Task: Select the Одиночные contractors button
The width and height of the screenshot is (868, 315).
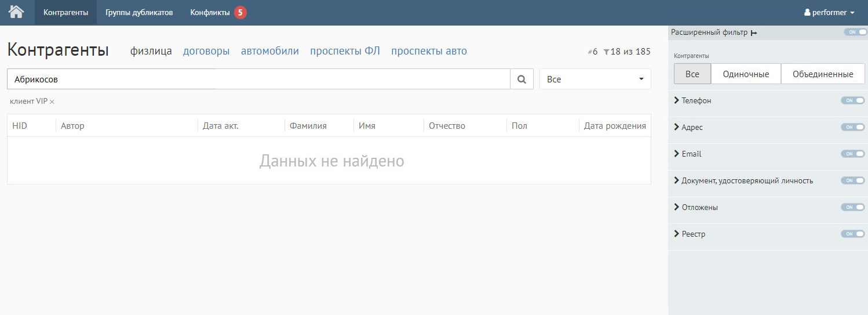Action: [x=746, y=74]
